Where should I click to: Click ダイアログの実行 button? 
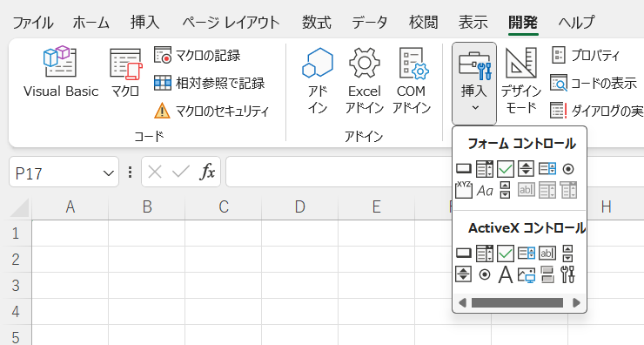[x=596, y=111]
